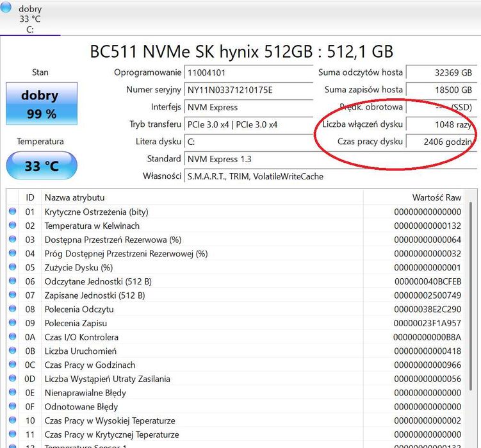Click the blue status orb beside dobry at top

(x=6, y=7)
